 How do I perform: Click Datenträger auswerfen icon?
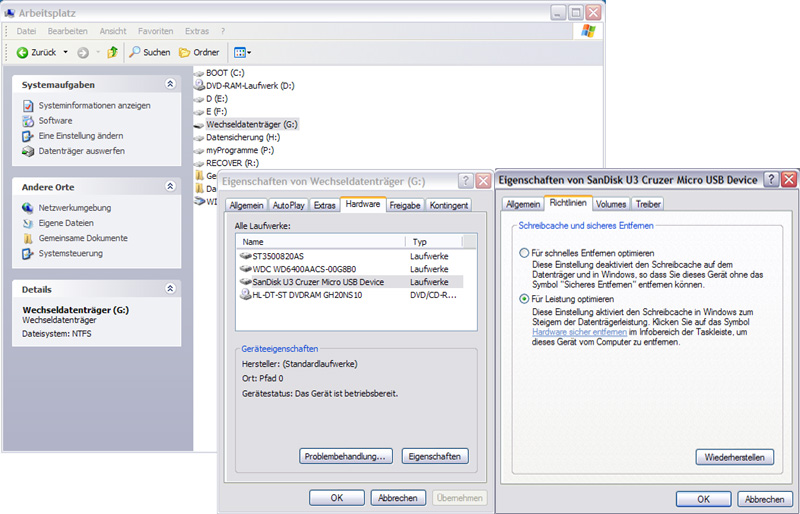28,151
